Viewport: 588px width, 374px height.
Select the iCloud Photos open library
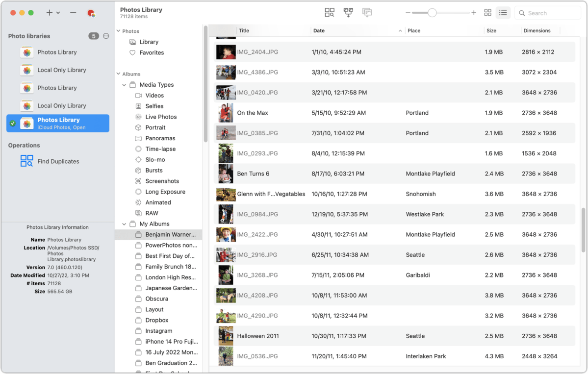point(58,124)
